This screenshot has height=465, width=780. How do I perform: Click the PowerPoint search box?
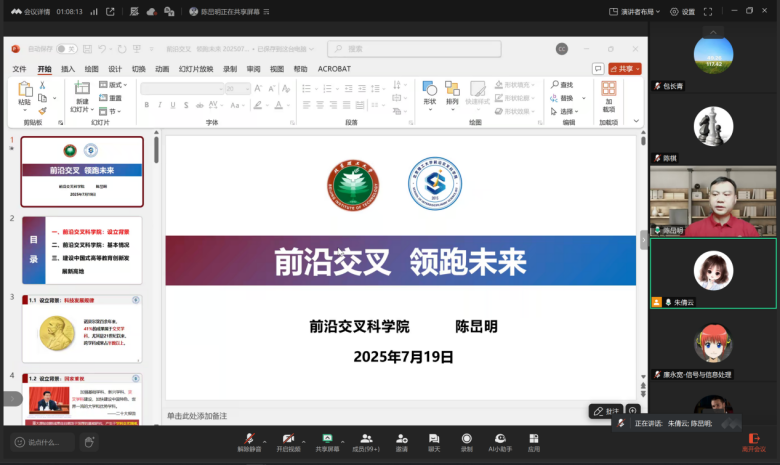(x=414, y=49)
